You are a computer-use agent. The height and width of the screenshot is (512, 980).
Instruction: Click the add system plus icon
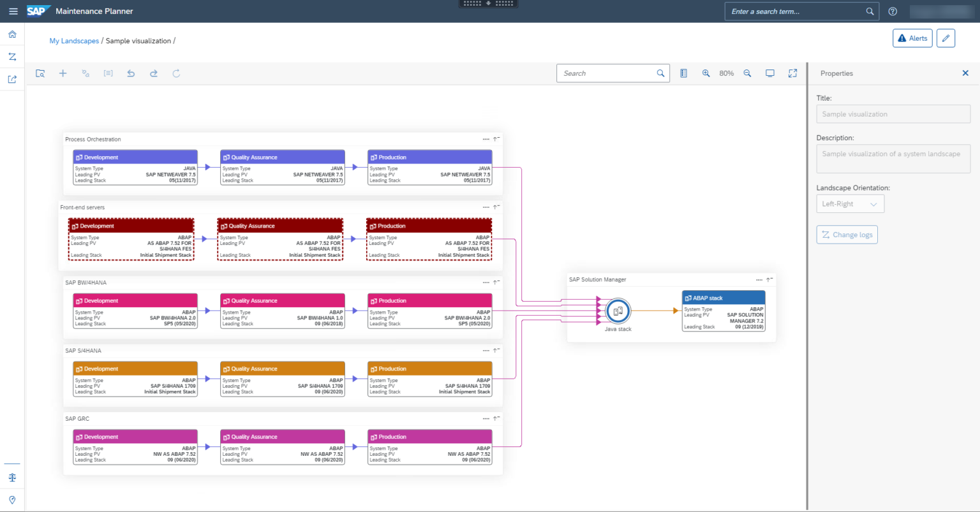(x=63, y=73)
